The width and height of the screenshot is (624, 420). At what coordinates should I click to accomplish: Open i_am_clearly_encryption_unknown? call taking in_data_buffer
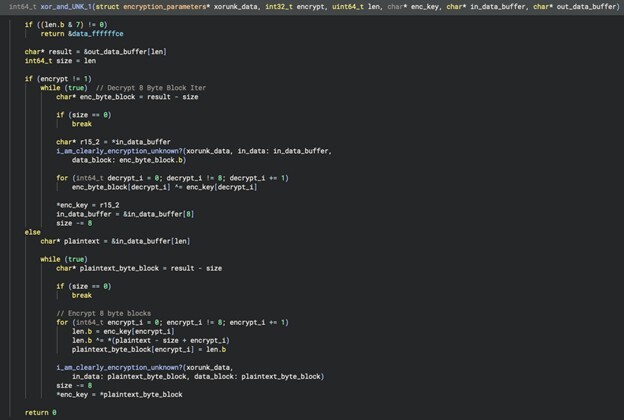point(119,151)
